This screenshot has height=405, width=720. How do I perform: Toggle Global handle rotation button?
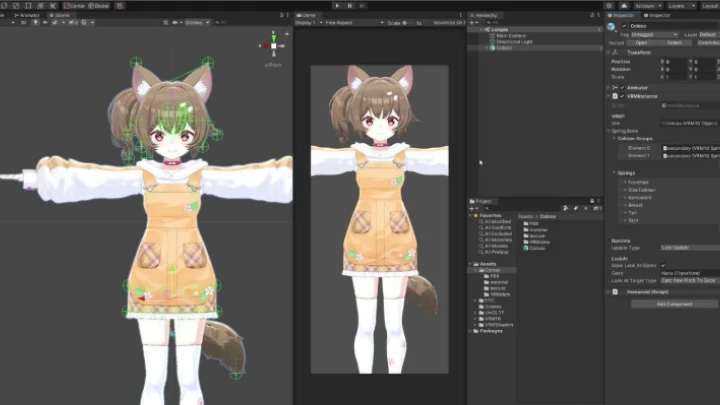point(99,6)
